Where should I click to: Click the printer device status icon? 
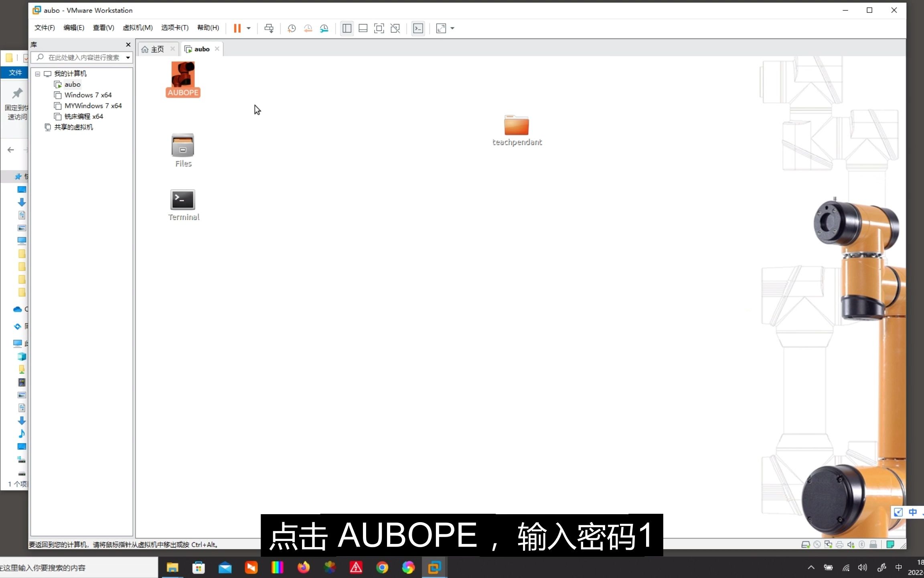(x=839, y=545)
